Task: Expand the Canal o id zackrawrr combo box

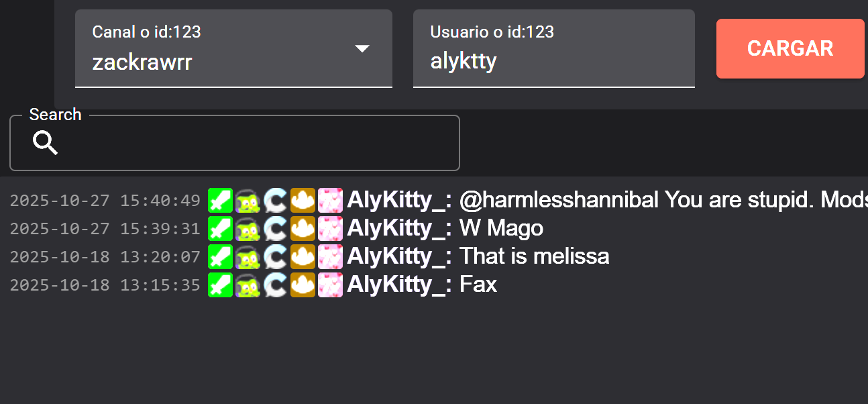Action: click(233, 48)
